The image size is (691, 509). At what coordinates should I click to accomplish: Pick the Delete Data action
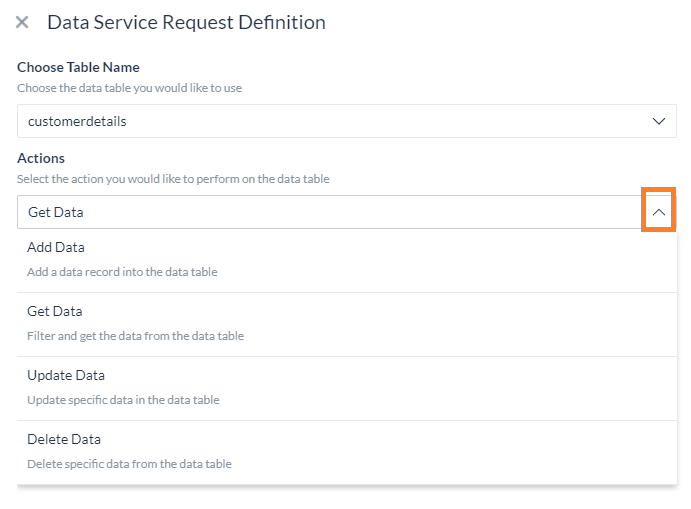347,452
